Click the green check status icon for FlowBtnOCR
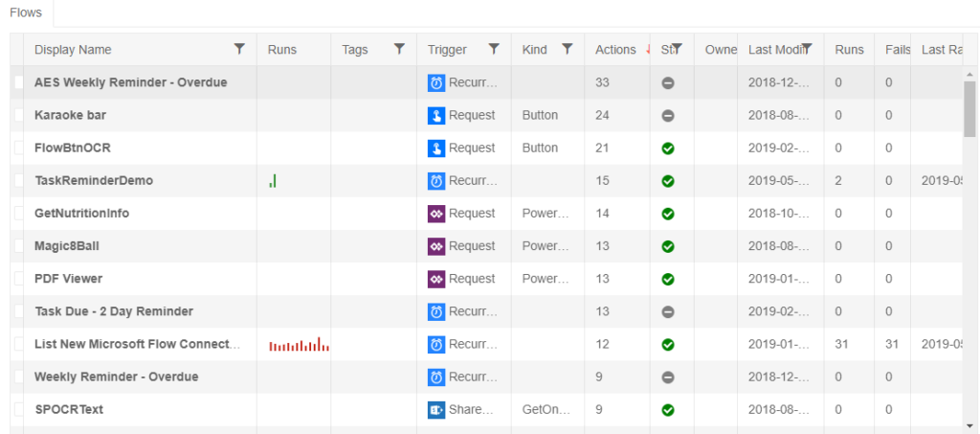 (668, 148)
